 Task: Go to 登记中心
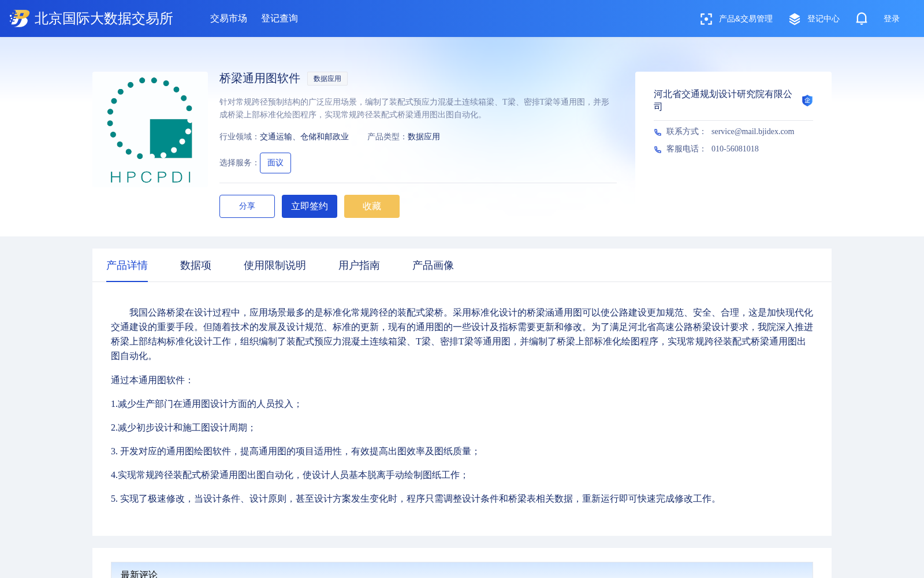click(824, 19)
